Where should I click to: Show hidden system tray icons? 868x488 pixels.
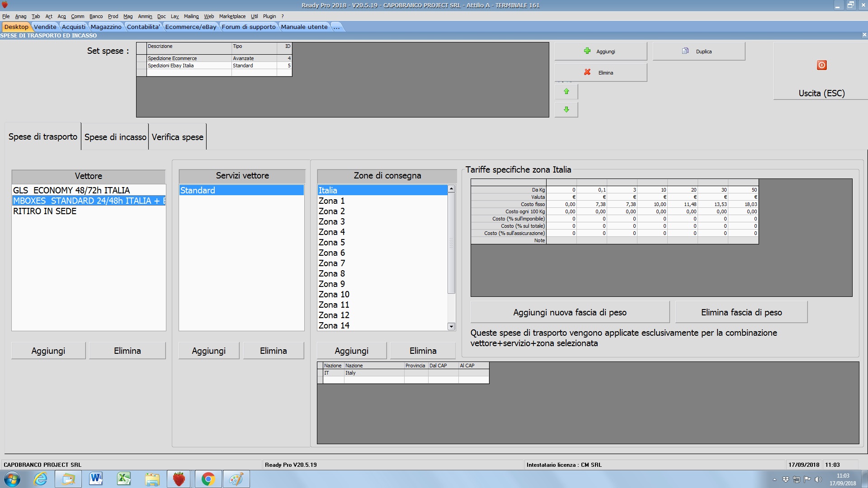(x=774, y=479)
